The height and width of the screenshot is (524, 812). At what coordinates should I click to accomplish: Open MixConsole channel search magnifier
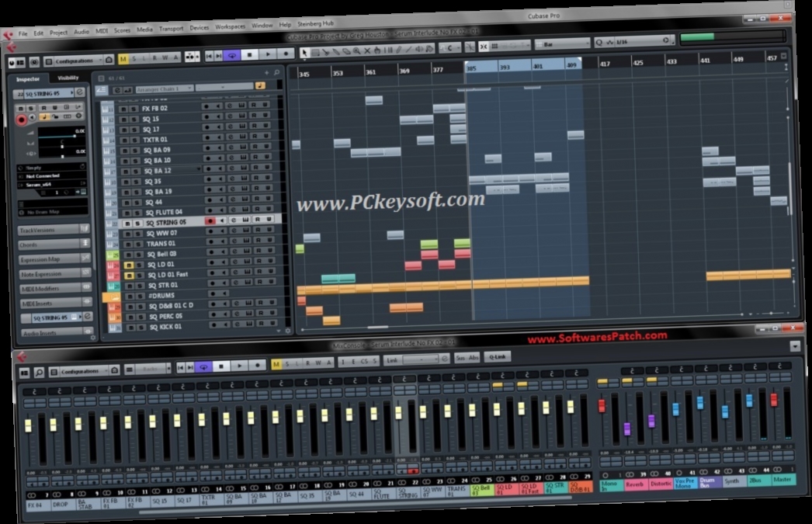click(39, 373)
